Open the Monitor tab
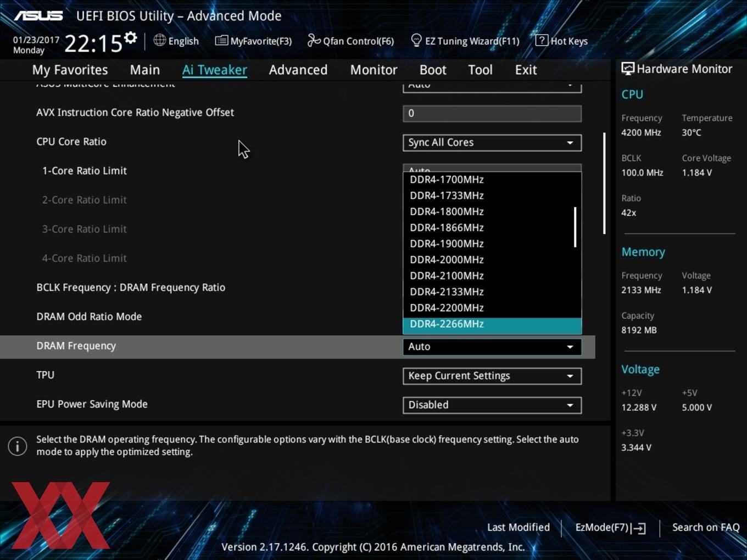Screen dimensions: 747x560 [x=374, y=70]
